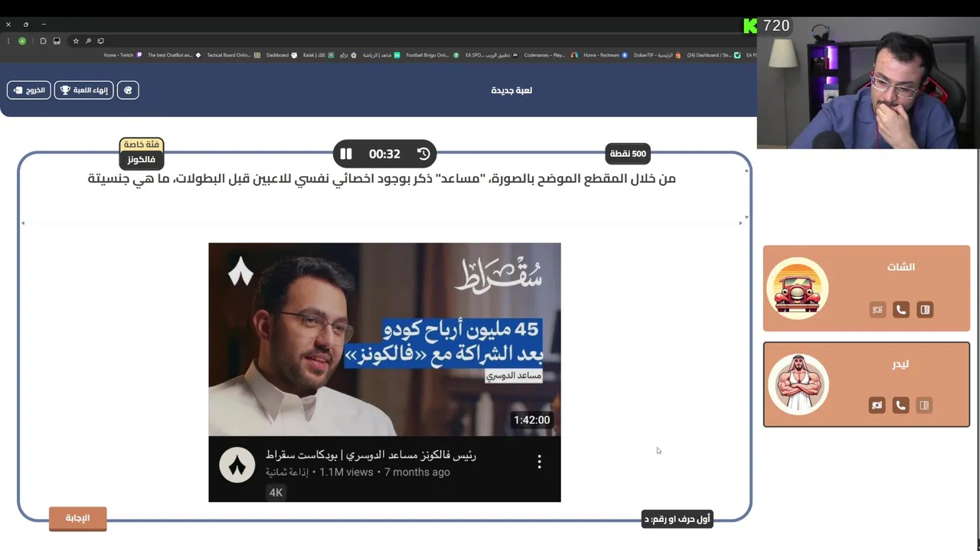Open the Tactical Board Online bookmark
The image size is (980, 551).
pos(234,55)
